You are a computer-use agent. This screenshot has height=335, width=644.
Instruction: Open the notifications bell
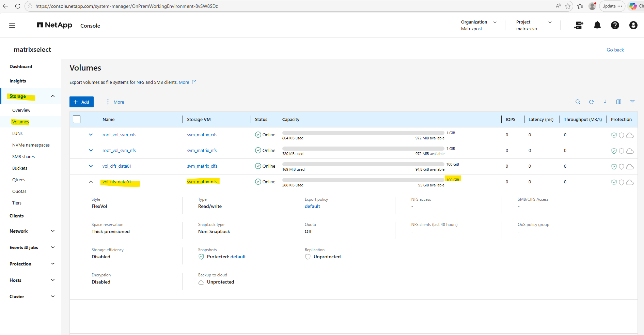pyautogui.click(x=597, y=26)
